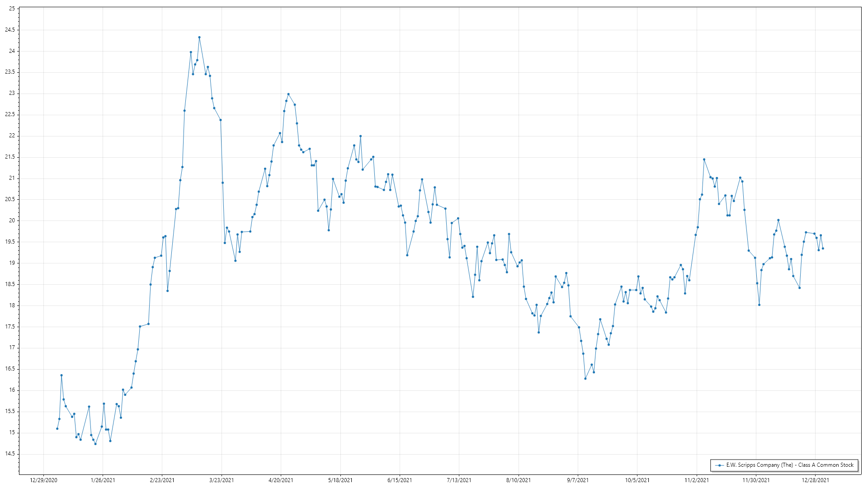Click the 12/28/2021 x-axis date label

pyautogui.click(x=815, y=480)
